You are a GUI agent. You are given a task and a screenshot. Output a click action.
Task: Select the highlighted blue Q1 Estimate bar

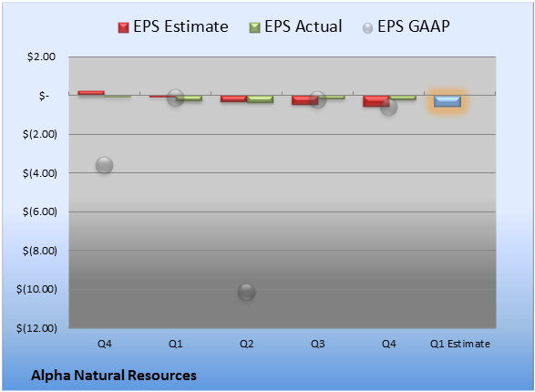coord(448,101)
